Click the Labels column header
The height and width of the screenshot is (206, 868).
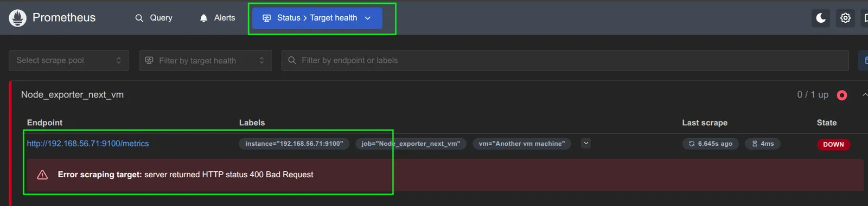point(252,123)
